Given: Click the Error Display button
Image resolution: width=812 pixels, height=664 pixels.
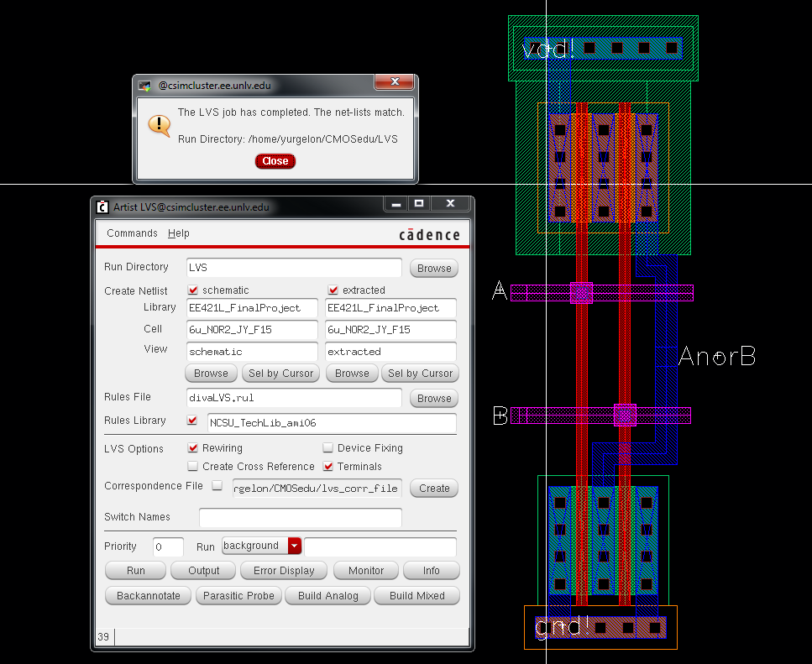Looking at the screenshot, I should point(284,571).
